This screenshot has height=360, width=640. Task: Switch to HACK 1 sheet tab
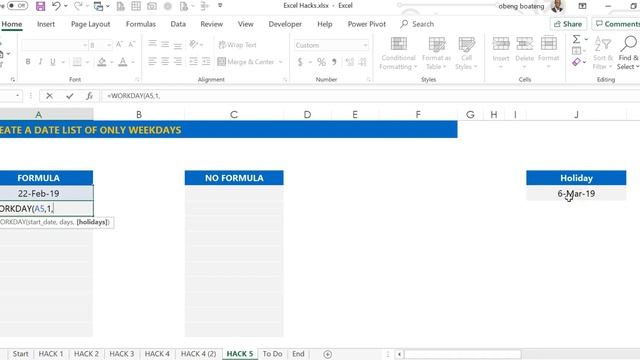click(51, 354)
